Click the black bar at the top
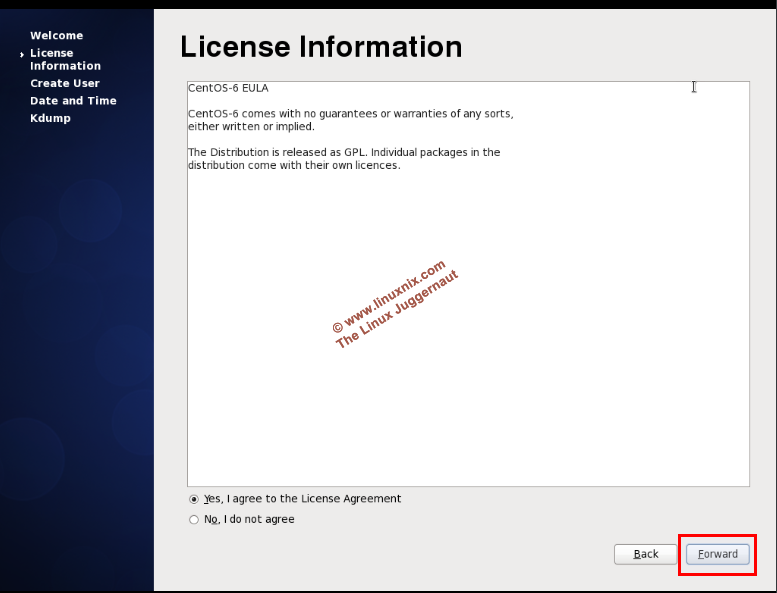Image resolution: width=777 pixels, height=593 pixels. (388, 4)
